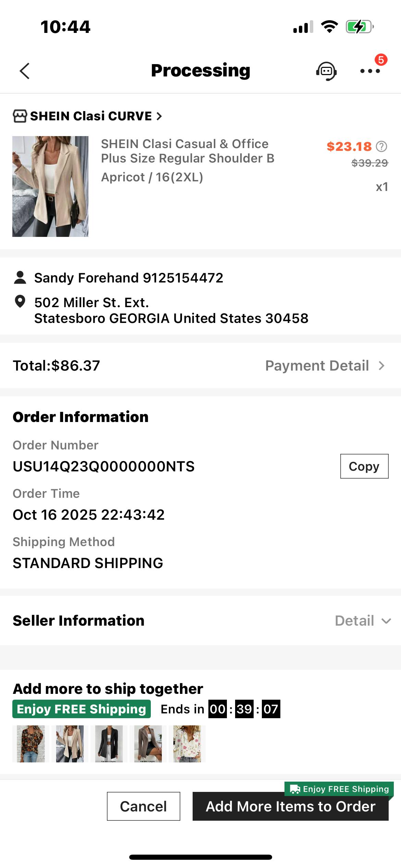Viewport: 401px width, 868px height.
Task: Tap the back arrow icon
Action: coord(25,71)
